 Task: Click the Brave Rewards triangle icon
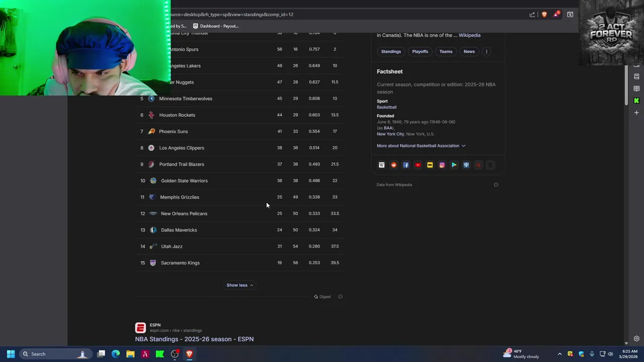[556, 15]
